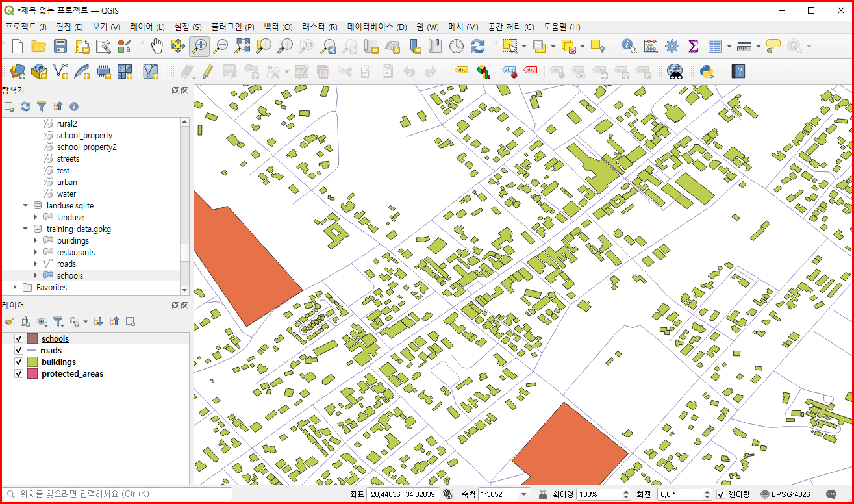Screen dimensions: 854x504
Task: Create a new project with blank page icon
Action: pyautogui.click(x=18, y=46)
